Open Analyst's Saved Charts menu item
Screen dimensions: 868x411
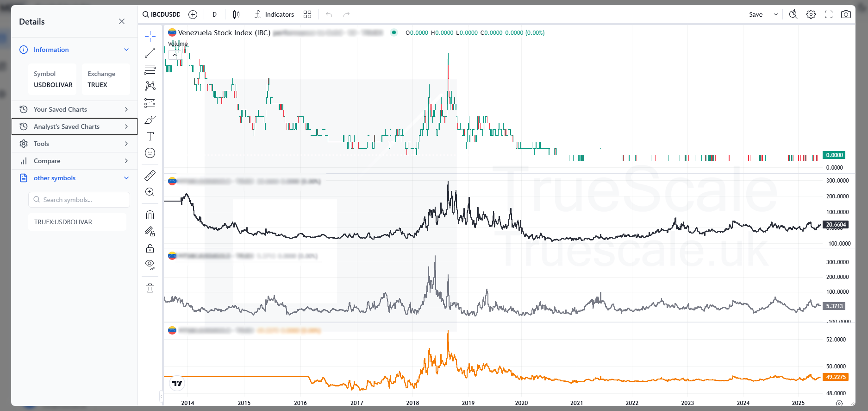(74, 126)
